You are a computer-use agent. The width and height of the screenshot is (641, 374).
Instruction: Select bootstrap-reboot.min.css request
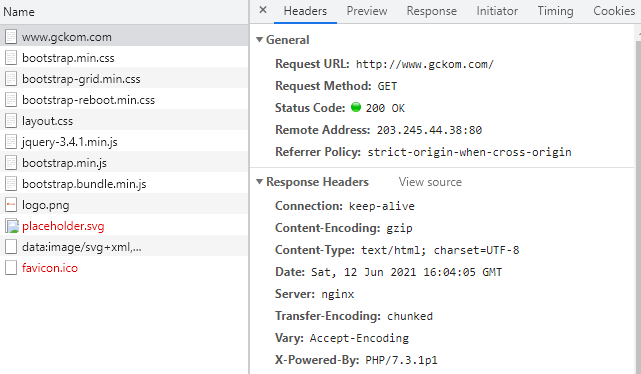tap(124, 100)
